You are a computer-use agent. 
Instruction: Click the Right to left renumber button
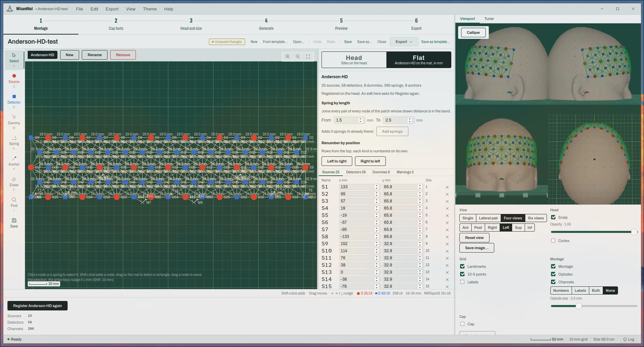(x=370, y=161)
